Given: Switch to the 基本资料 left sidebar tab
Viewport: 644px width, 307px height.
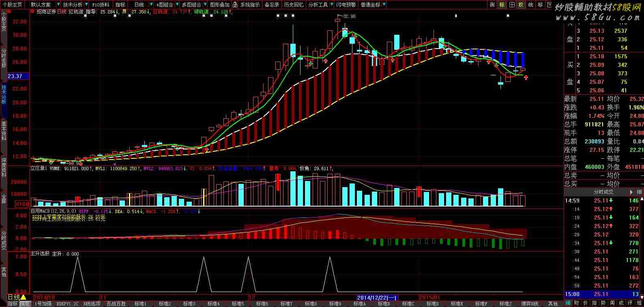Looking at the screenshot, I should pyautogui.click(x=4, y=130).
